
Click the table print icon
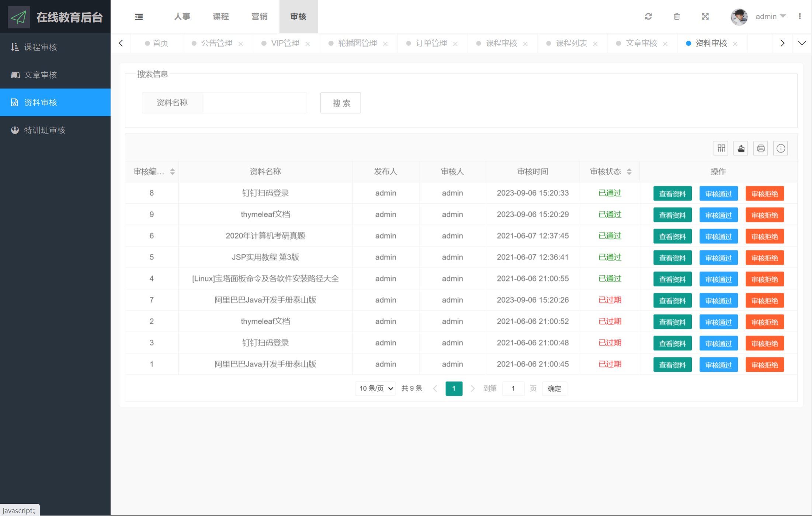(x=761, y=148)
